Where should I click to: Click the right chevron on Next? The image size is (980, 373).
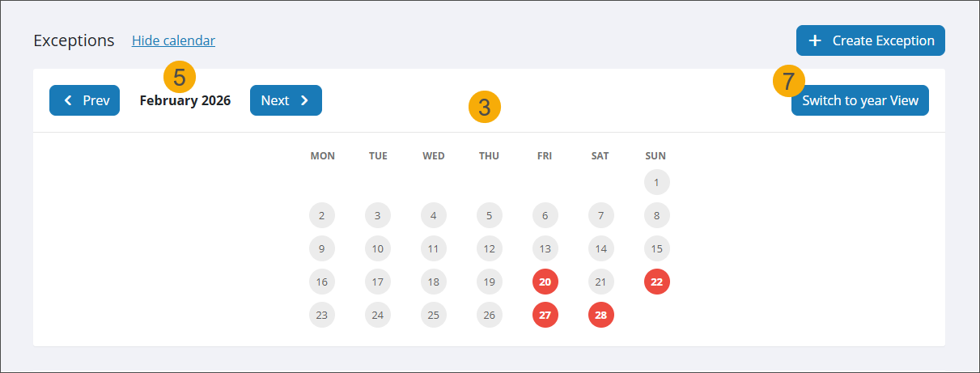(304, 100)
